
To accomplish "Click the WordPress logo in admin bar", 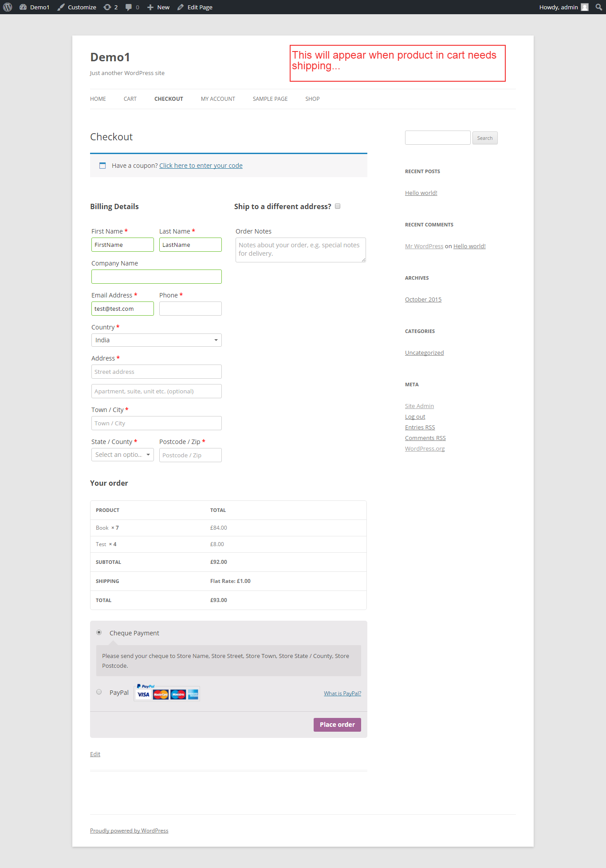I will pos(8,7).
